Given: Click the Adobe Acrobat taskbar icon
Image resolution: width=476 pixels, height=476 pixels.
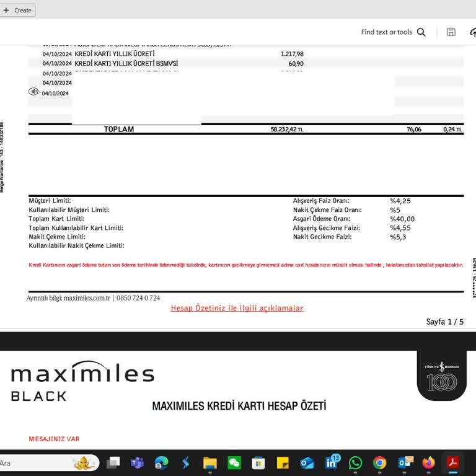Looking at the screenshot, I should 453,463.
